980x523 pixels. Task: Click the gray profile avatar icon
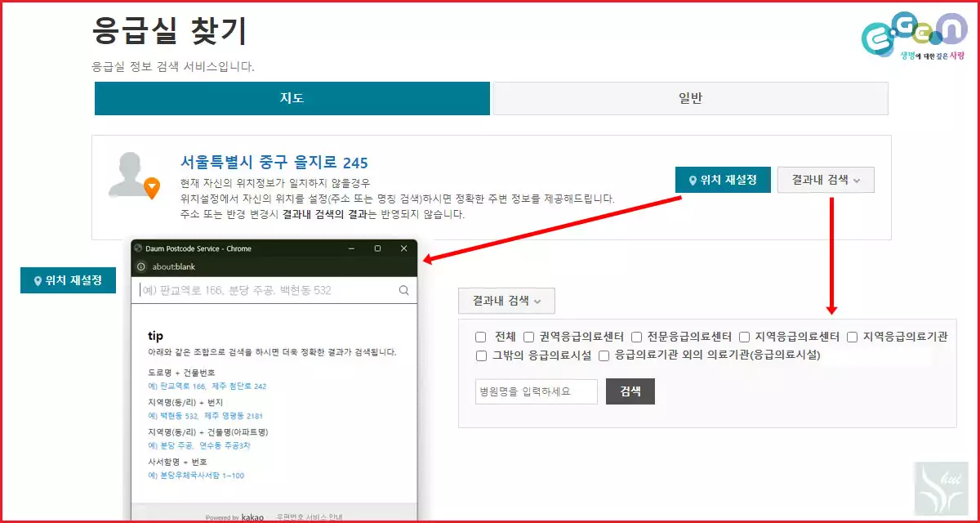point(128,172)
